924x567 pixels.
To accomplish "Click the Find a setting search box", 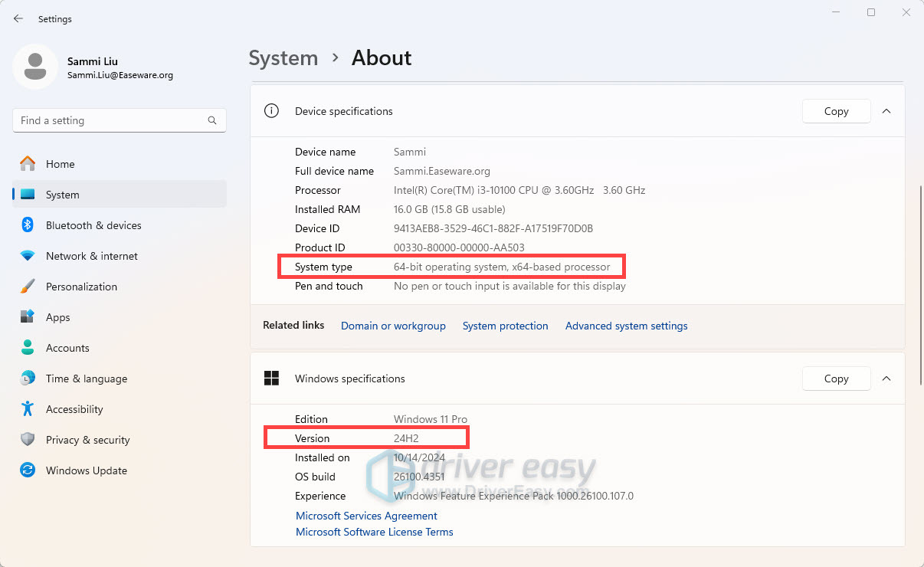I will (120, 120).
